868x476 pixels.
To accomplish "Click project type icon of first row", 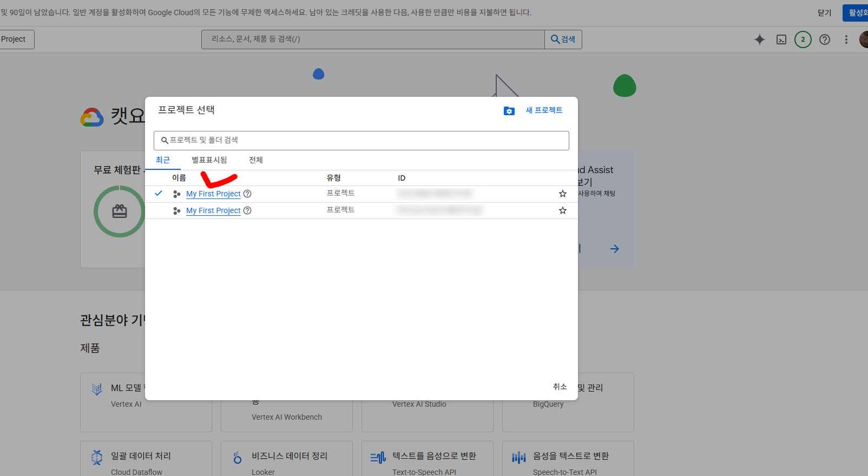I will pyautogui.click(x=176, y=194).
